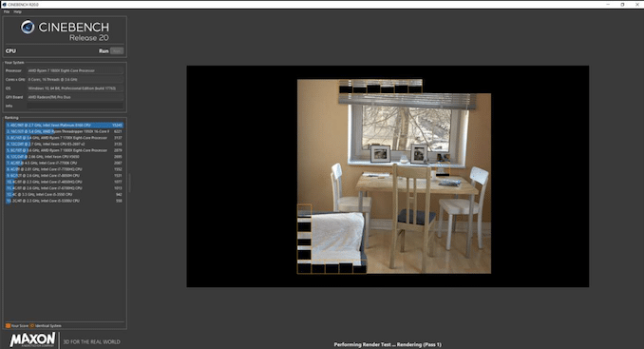The width and height of the screenshot is (644, 349).
Task: Select ranking row 10 Intel Core i7-4850HQ
Action: [64, 182]
